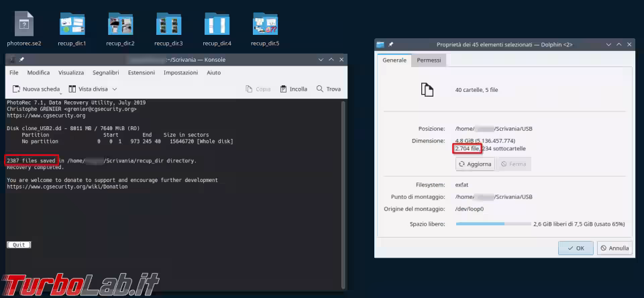Switch to the Permessi tab

pyautogui.click(x=429, y=60)
